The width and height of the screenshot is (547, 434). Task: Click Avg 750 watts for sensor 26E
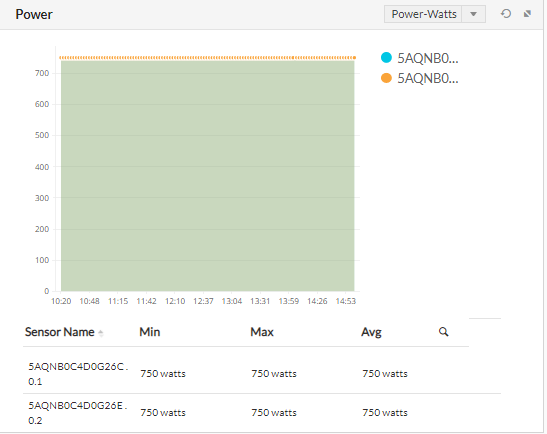(x=385, y=413)
